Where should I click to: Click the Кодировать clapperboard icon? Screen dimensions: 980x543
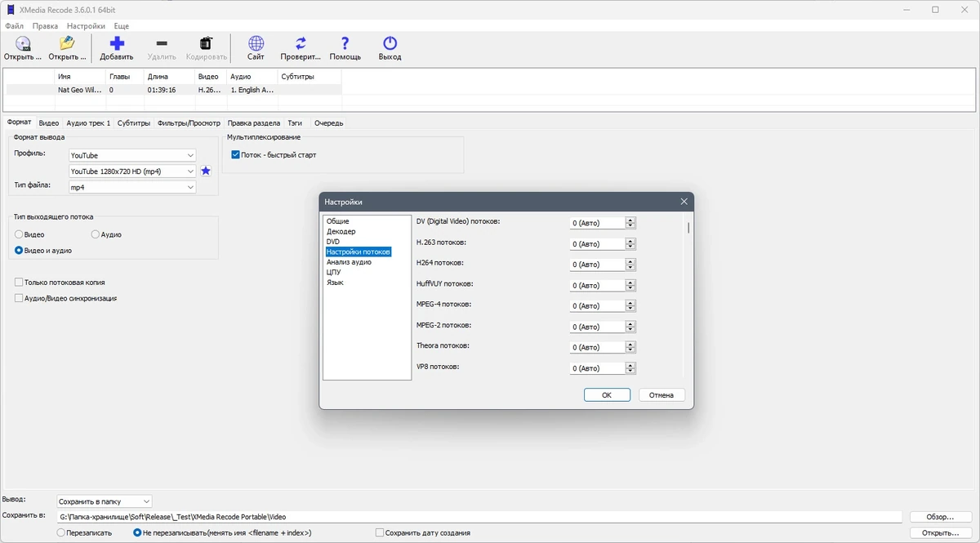pos(206,44)
